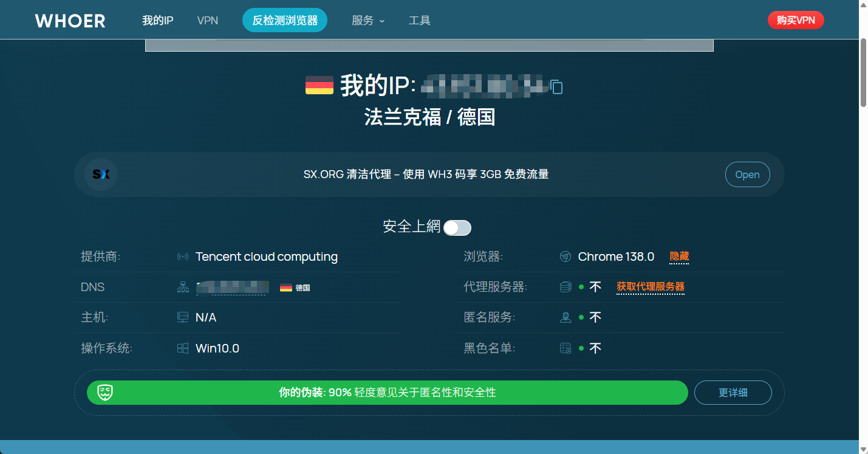The image size is (868, 454).
Task: Open the 反检测浏览器 tab
Action: click(x=285, y=20)
